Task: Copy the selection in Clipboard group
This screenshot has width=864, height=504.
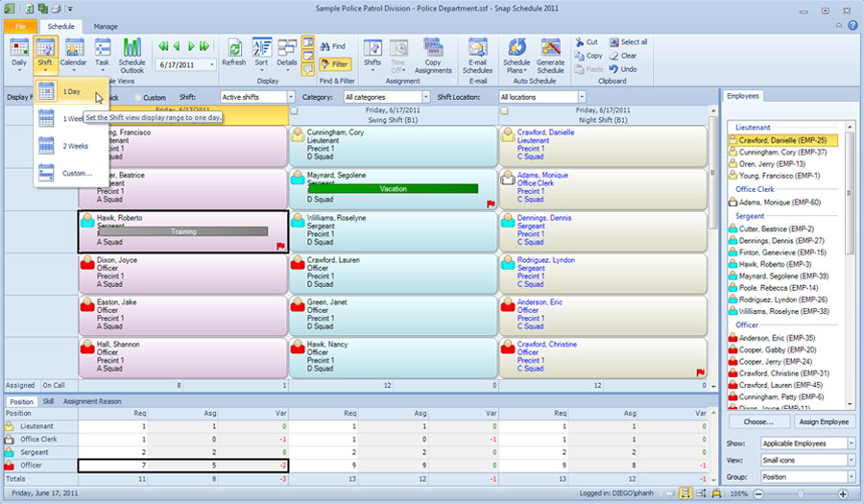Action: [588, 56]
